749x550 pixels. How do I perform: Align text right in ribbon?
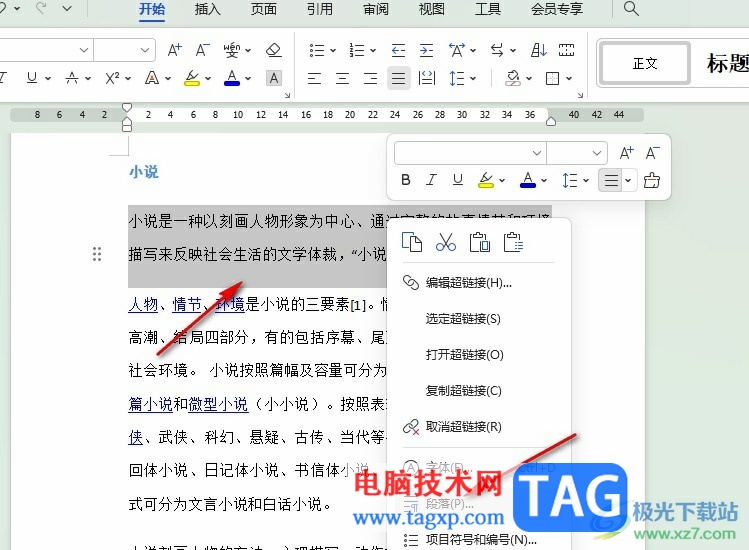pos(370,78)
